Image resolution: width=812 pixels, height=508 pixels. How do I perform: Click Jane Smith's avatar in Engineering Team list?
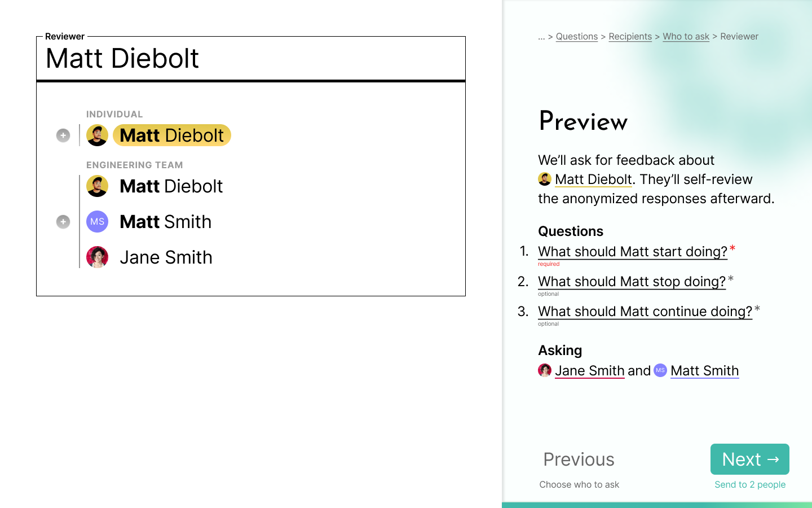click(97, 257)
